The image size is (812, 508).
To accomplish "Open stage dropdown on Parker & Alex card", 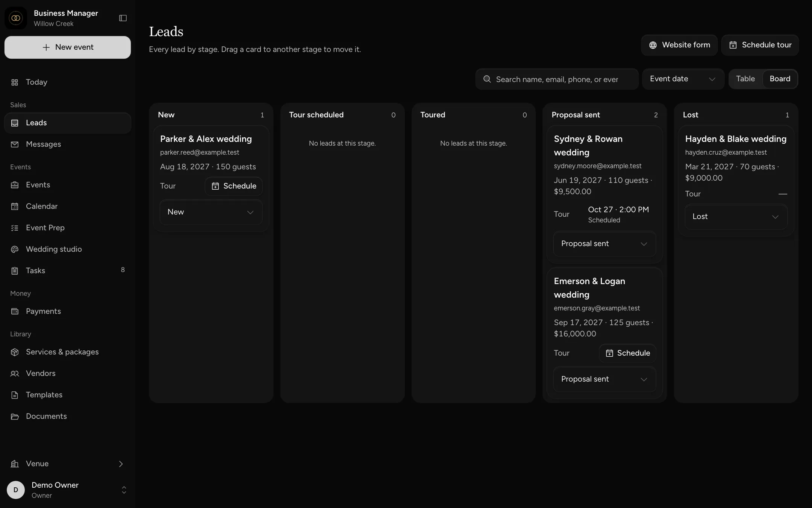I will [x=211, y=212].
